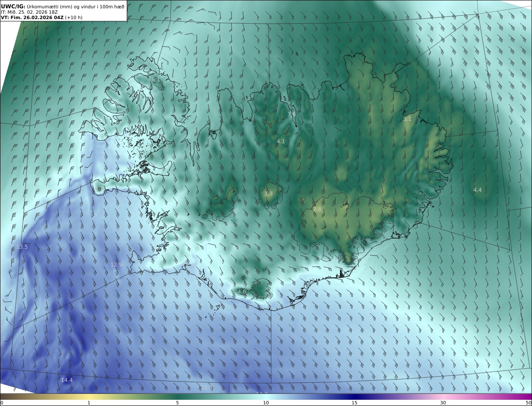Screen dimensions: 532x406
Task: Select the 6.1 value label on the map
Action: [x=156, y=79]
